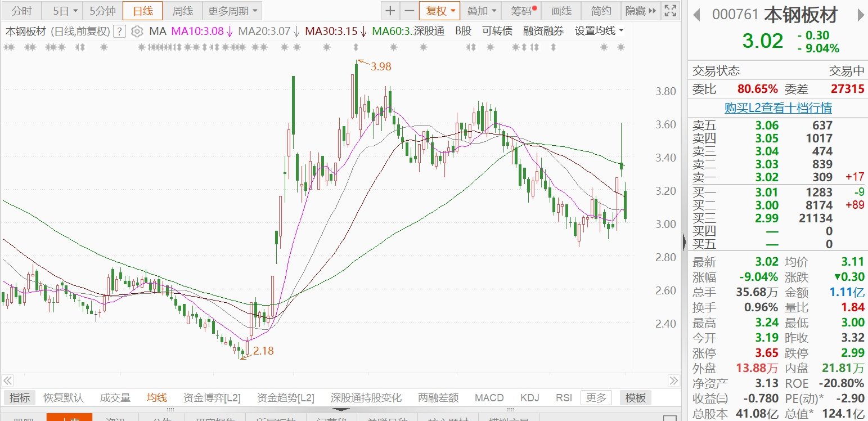
Task: Switch to the 周线 weekly tab
Action: click(182, 11)
